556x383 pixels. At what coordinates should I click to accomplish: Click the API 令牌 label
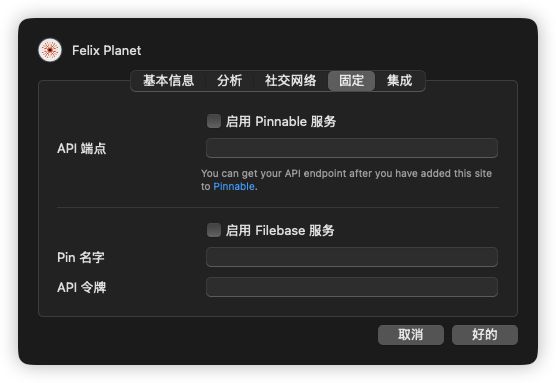point(82,287)
